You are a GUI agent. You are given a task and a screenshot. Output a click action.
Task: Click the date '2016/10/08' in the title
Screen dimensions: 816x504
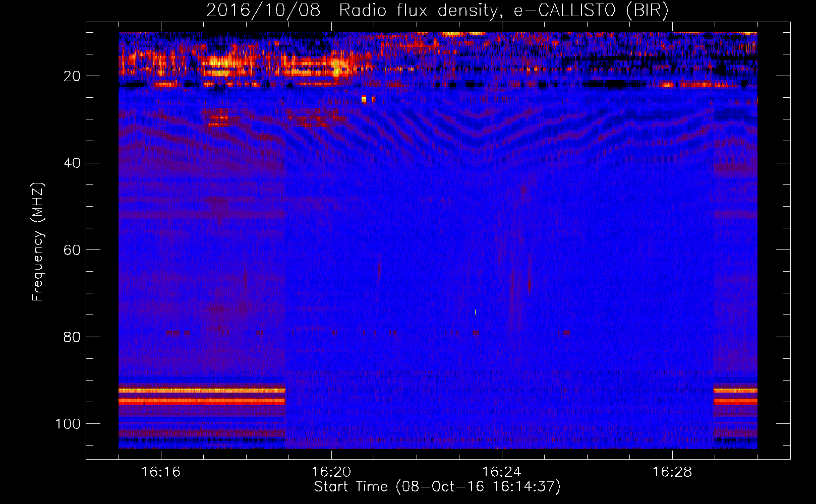pyautogui.click(x=263, y=11)
